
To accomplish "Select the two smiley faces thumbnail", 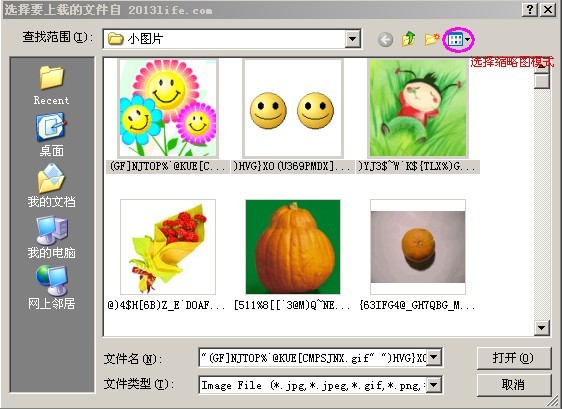I will [293, 108].
